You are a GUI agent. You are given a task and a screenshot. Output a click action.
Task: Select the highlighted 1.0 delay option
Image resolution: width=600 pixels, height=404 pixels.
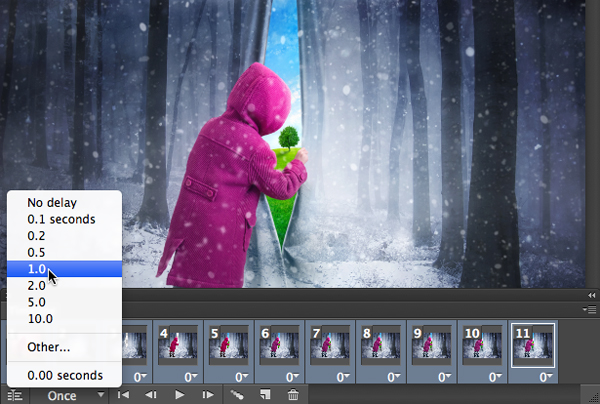(64, 269)
